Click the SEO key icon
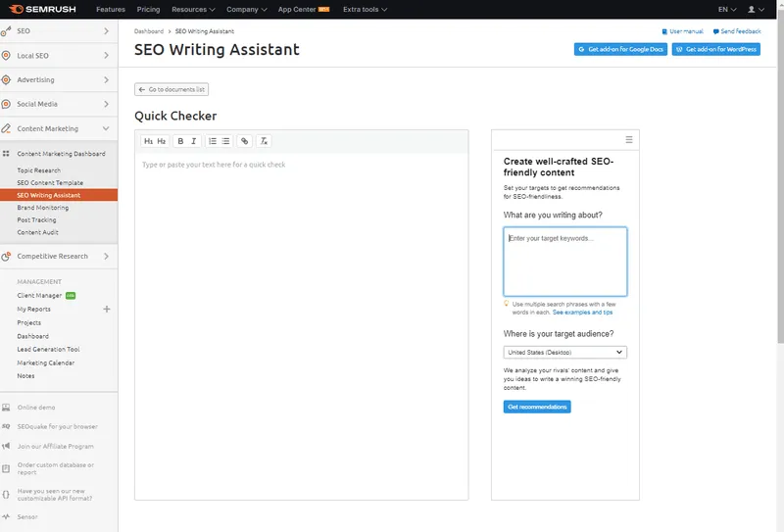This screenshot has width=784, height=532. click(x=6, y=31)
